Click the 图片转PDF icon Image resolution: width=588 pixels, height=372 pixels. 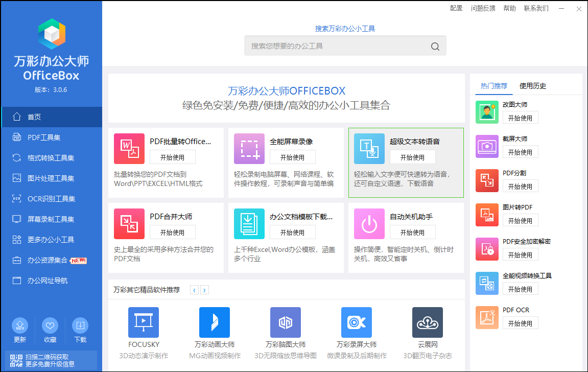pos(487,215)
